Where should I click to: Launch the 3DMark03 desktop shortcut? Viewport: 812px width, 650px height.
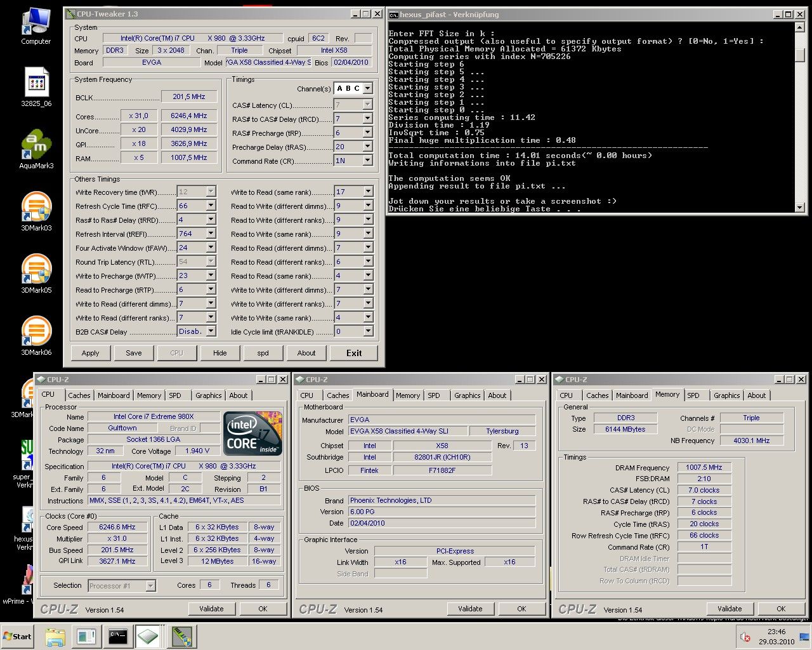[x=36, y=211]
